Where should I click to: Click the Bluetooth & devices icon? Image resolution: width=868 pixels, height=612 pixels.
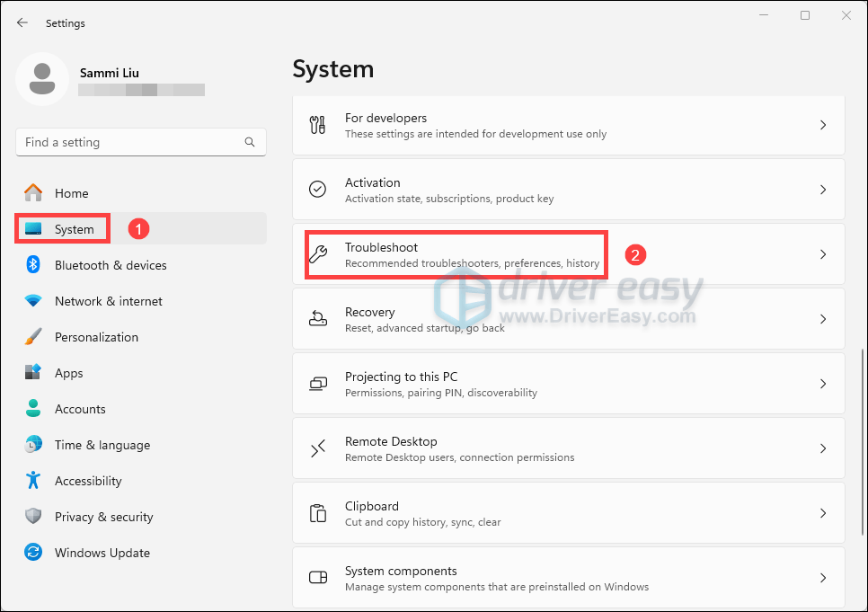pyautogui.click(x=33, y=265)
